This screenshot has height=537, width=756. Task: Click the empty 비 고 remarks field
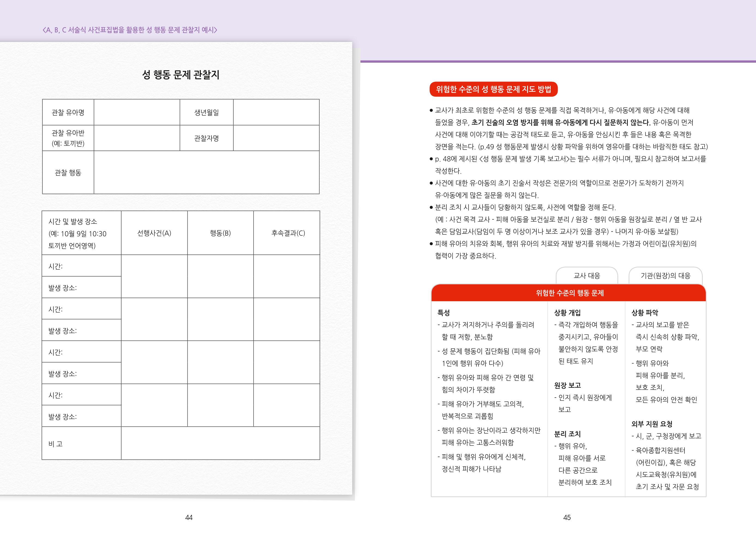point(220,443)
